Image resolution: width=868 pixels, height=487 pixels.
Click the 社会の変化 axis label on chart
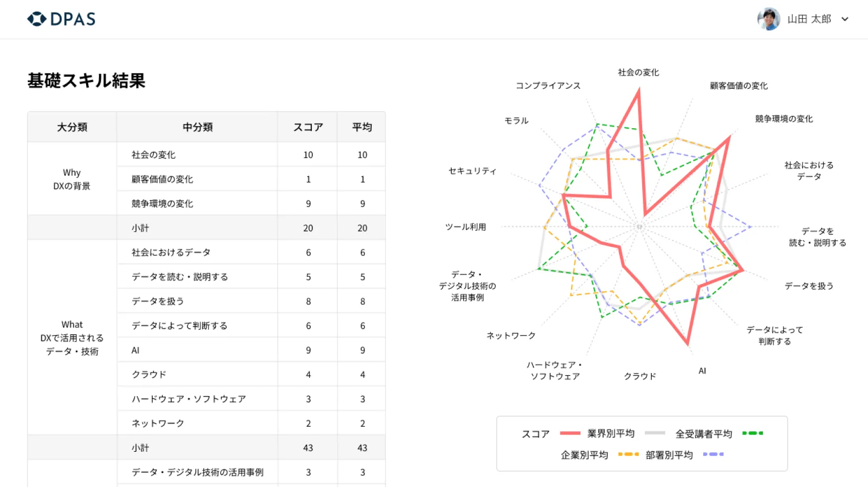639,72
